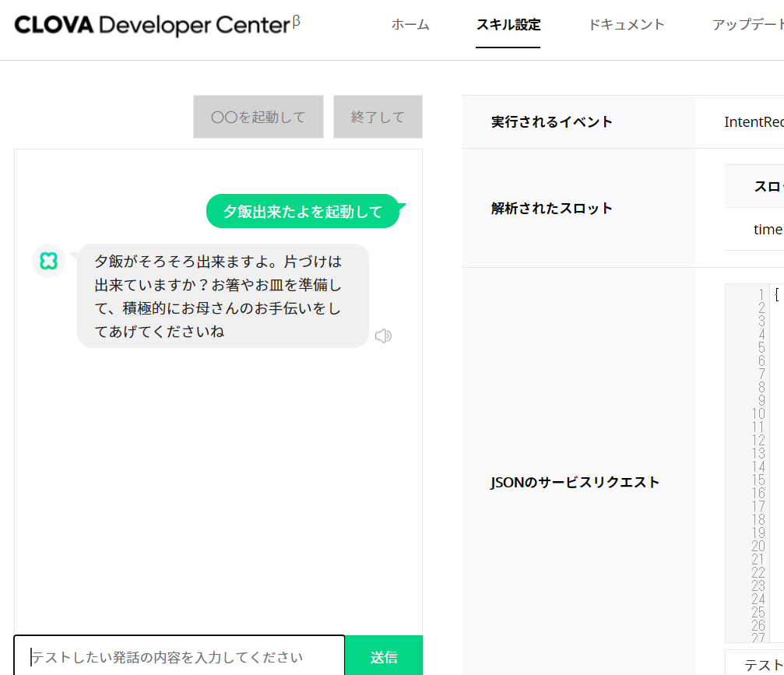The width and height of the screenshot is (784, 675).
Task: Click line number 27 in JSON gutter
Action: click(758, 637)
